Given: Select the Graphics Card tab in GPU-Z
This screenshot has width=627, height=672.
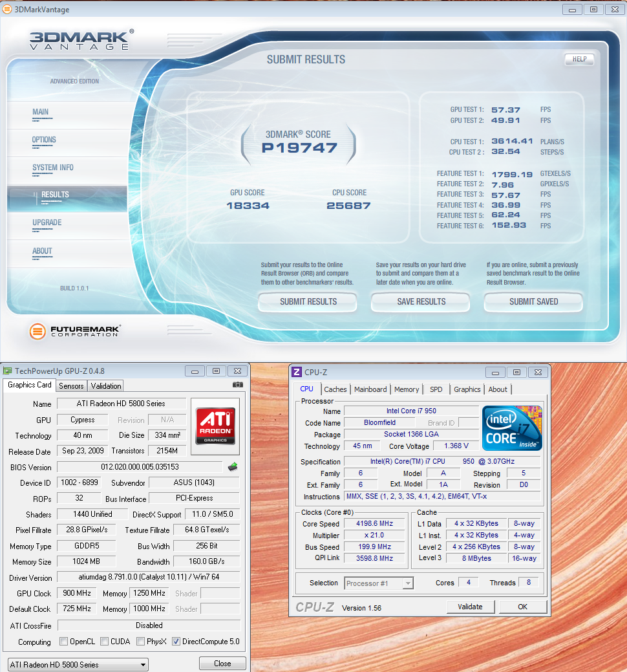Looking at the screenshot, I should coord(30,385).
